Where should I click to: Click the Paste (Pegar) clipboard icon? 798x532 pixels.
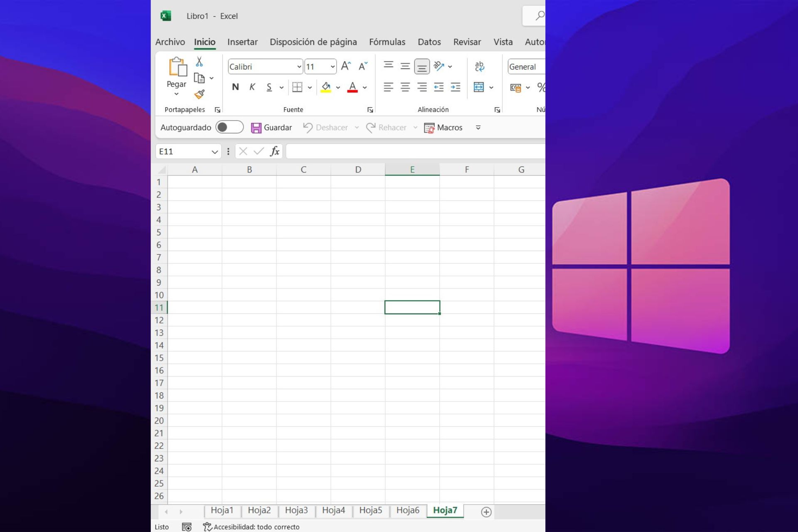coord(177,67)
